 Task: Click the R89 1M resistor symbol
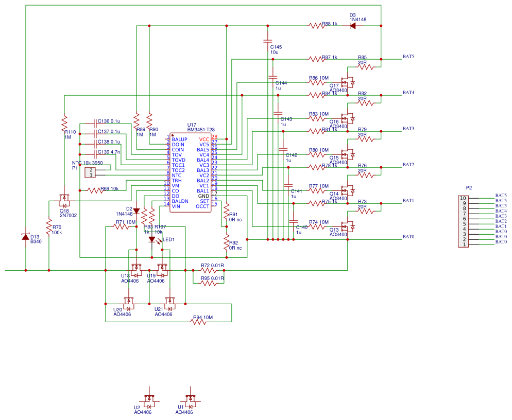136,121
